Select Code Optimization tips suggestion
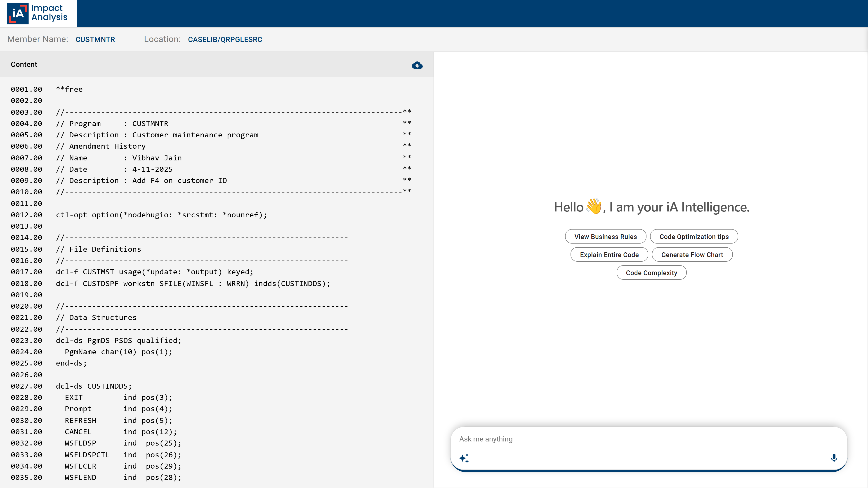Image resolution: width=868 pixels, height=488 pixels. tap(694, 236)
